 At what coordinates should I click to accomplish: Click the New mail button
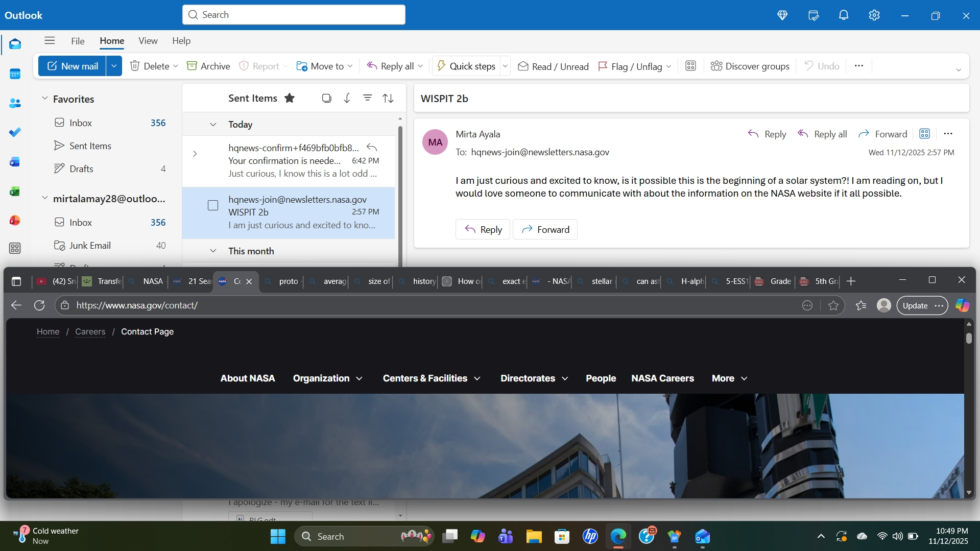coord(73,66)
